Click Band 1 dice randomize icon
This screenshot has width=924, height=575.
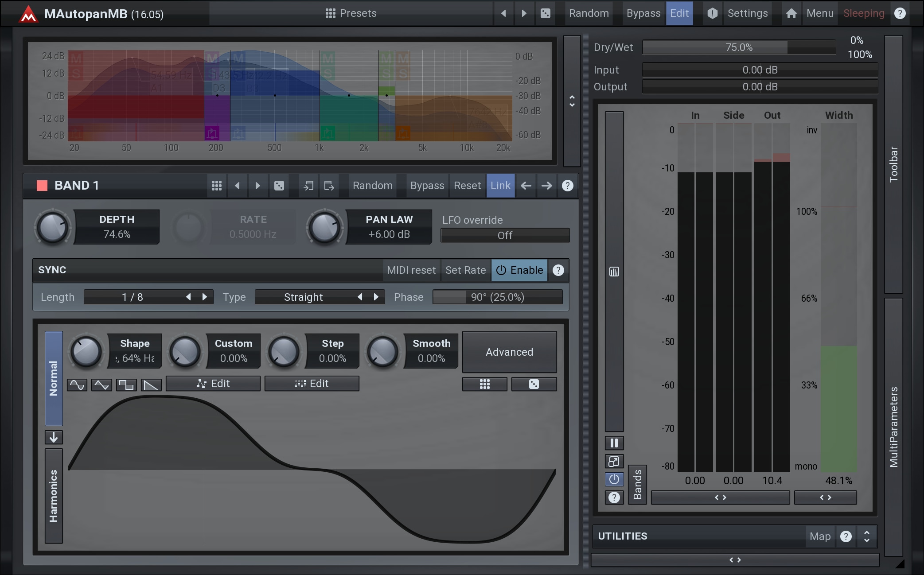279,186
